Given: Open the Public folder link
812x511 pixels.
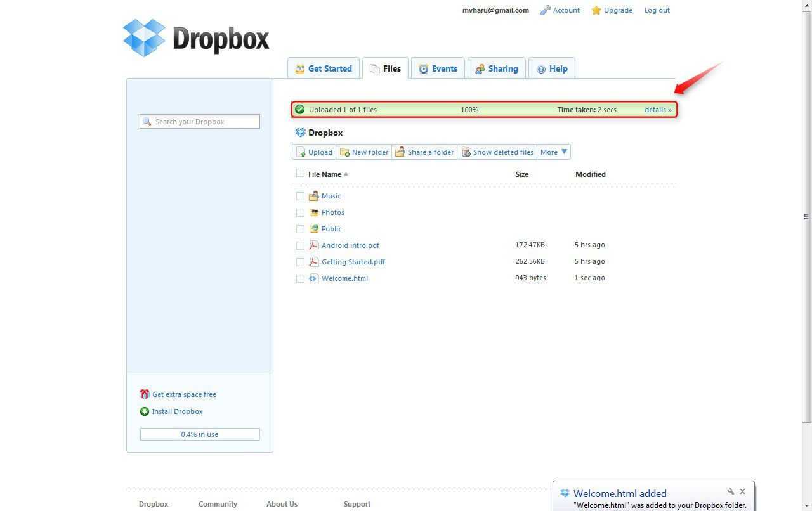Looking at the screenshot, I should point(331,229).
